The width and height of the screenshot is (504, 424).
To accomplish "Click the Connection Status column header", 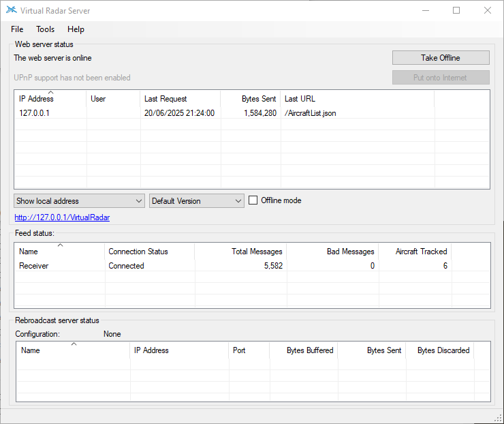I will pos(149,252).
